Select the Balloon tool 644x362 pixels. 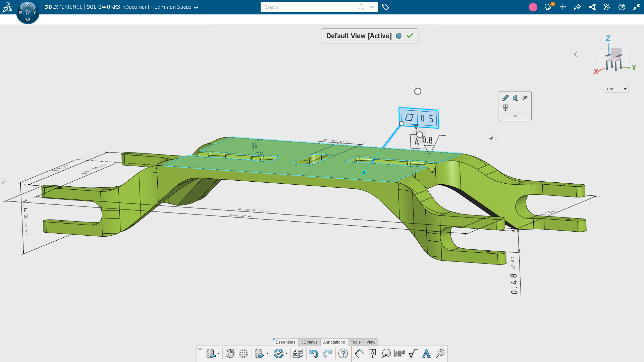pyautogui.click(x=386, y=354)
